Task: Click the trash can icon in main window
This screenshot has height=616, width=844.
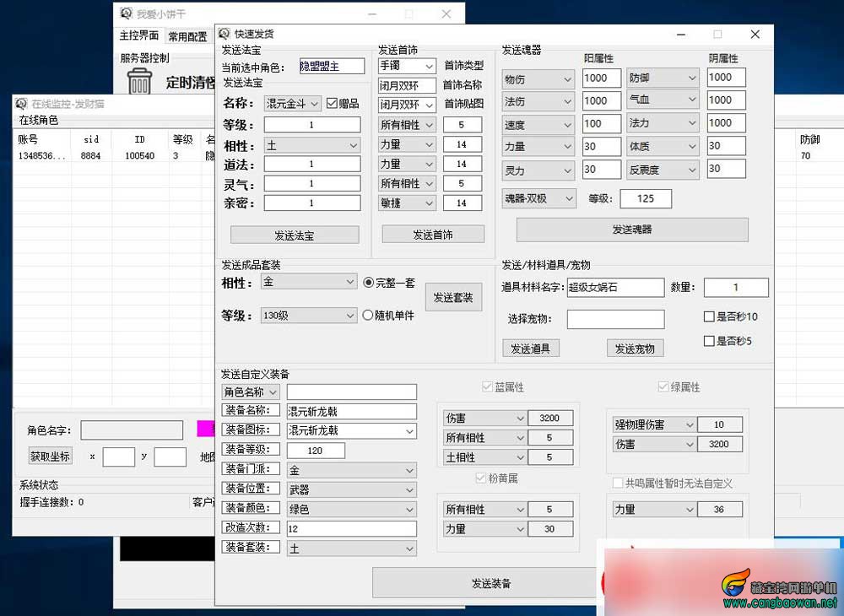Action: (x=139, y=80)
